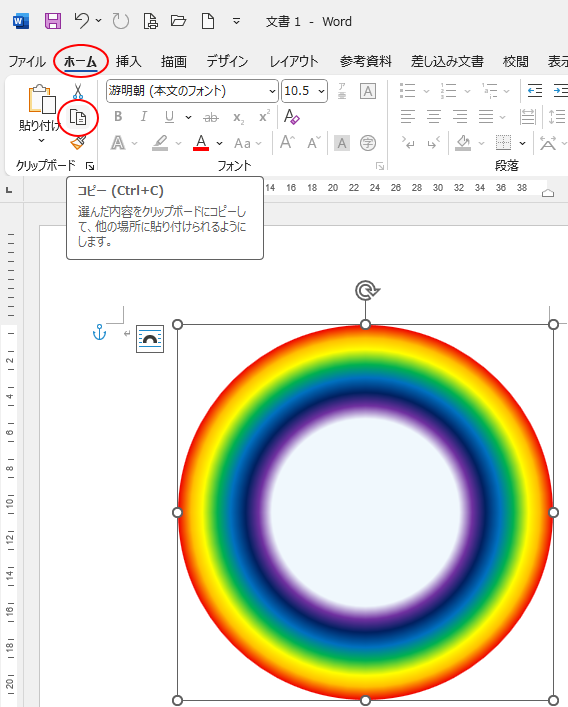Open the レイアウト ribbon tab
The width and height of the screenshot is (568, 707).
click(294, 61)
